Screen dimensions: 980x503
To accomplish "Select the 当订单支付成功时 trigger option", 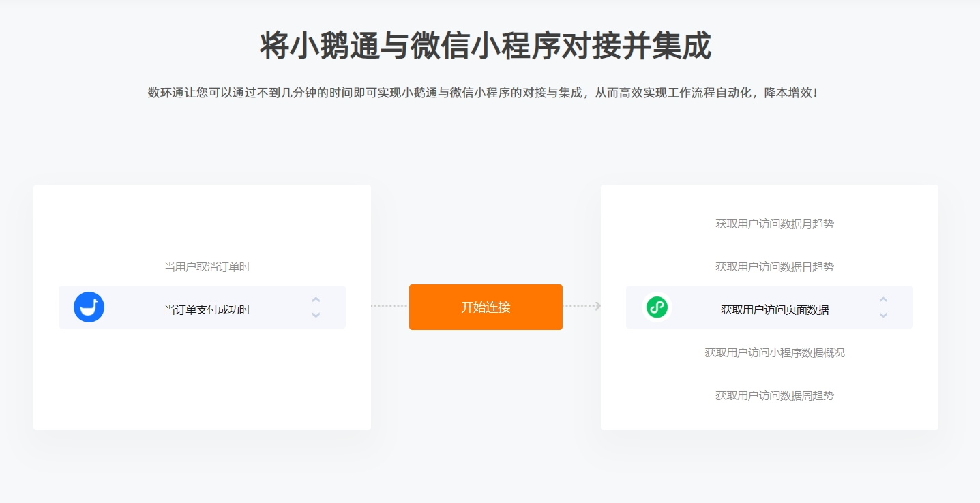I will pyautogui.click(x=207, y=309).
